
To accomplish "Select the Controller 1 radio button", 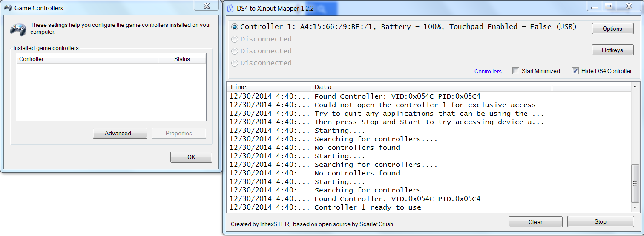I will click(x=235, y=27).
